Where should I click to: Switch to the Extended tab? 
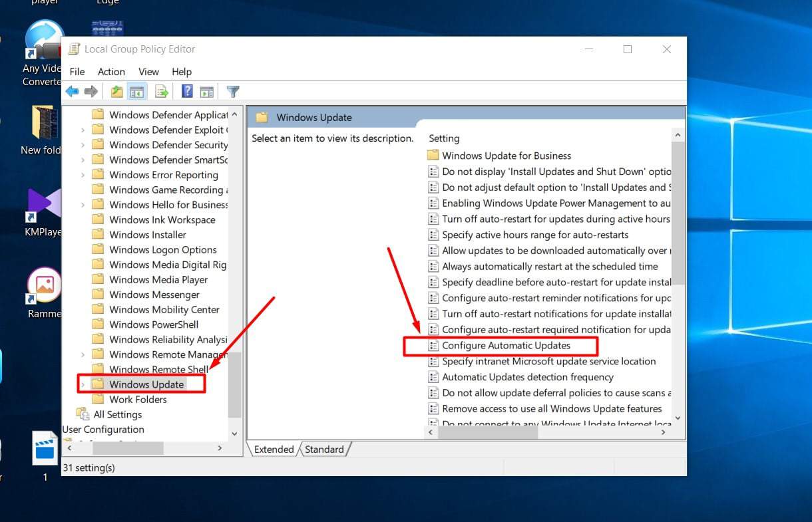tap(274, 450)
